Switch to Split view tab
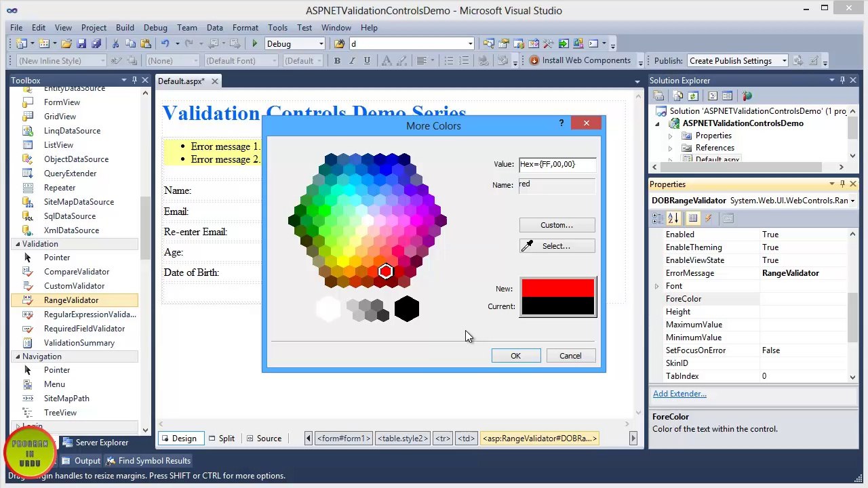Screen dimensions: 868x488 [221, 439]
